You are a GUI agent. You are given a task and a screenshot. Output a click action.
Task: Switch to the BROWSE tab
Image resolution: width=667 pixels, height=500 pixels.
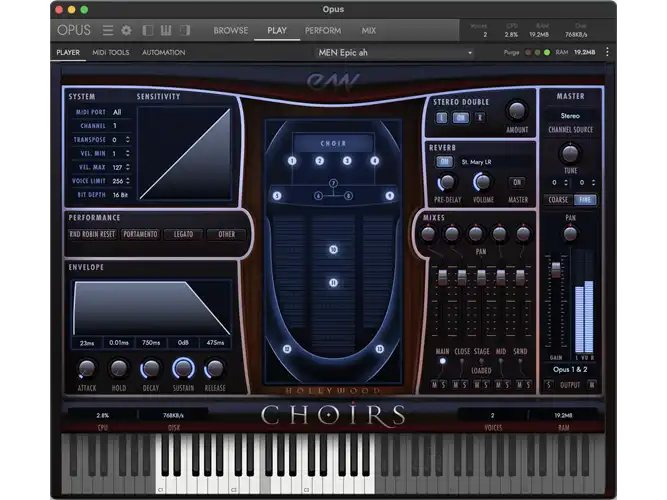(x=231, y=30)
